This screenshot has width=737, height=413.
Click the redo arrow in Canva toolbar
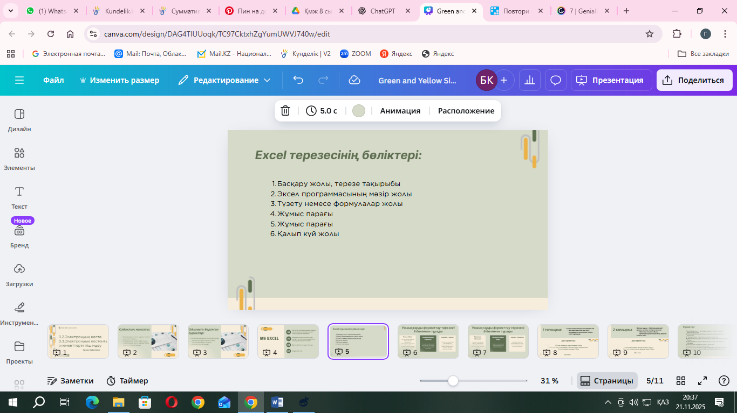(x=323, y=80)
